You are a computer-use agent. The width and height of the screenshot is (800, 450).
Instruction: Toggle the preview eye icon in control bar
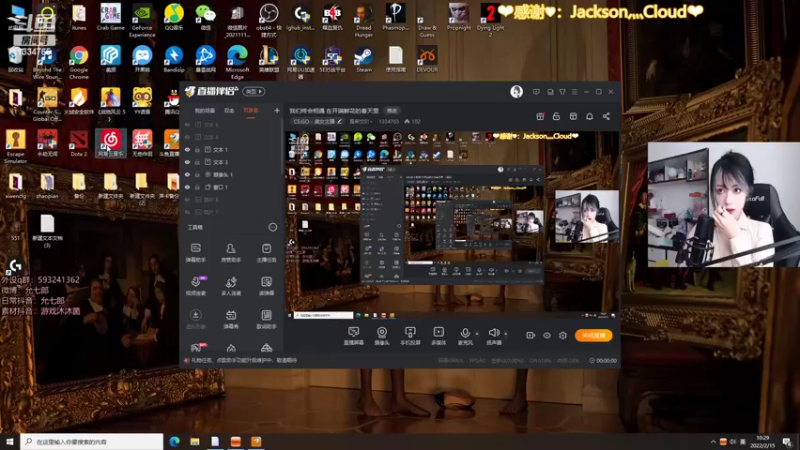tap(546, 335)
